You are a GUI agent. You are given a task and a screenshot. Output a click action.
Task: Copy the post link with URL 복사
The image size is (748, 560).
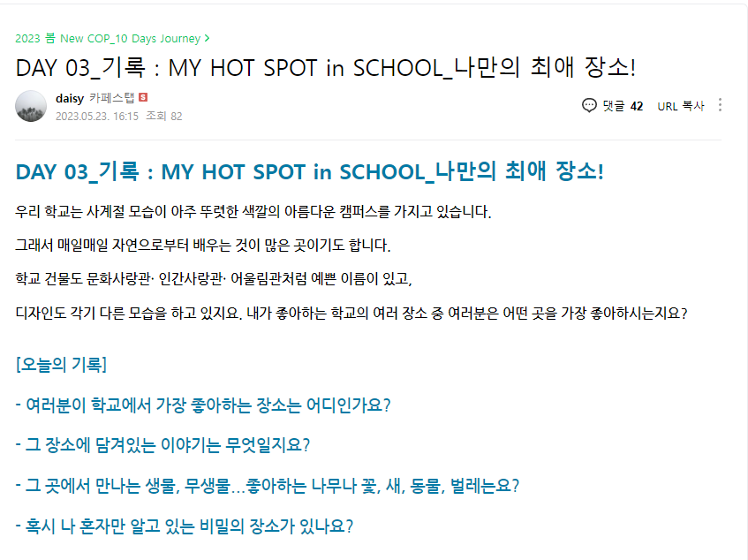(x=681, y=106)
